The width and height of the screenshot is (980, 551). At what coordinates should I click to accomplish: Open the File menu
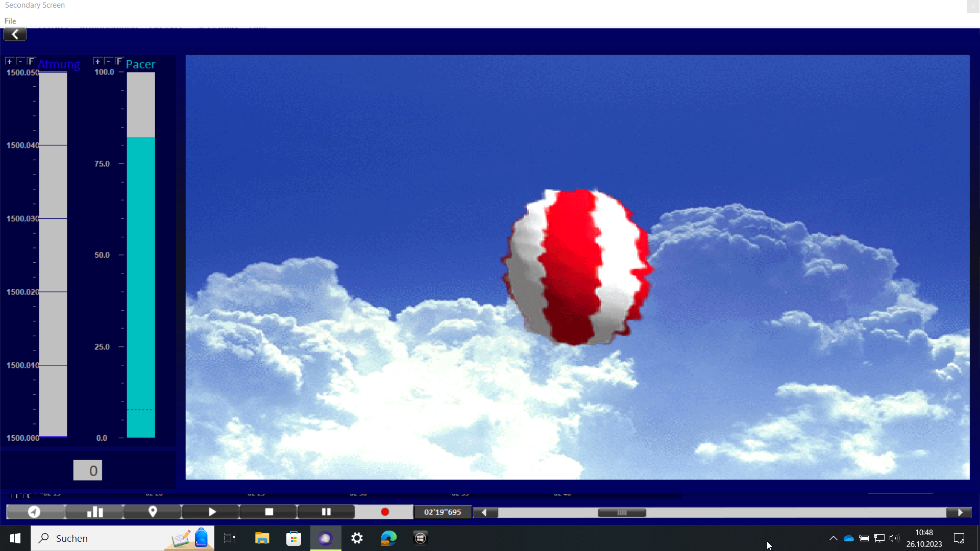pyautogui.click(x=10, y=21)
